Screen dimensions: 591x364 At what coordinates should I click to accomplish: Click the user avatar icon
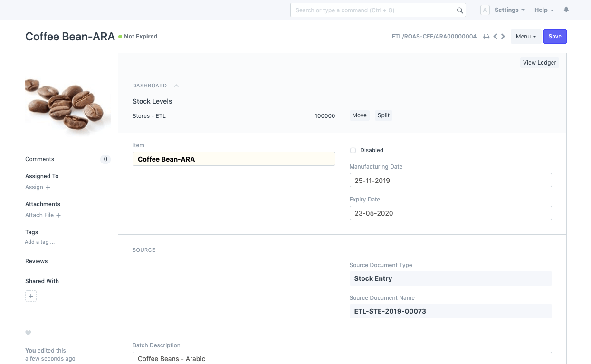[x=485, y=10]
